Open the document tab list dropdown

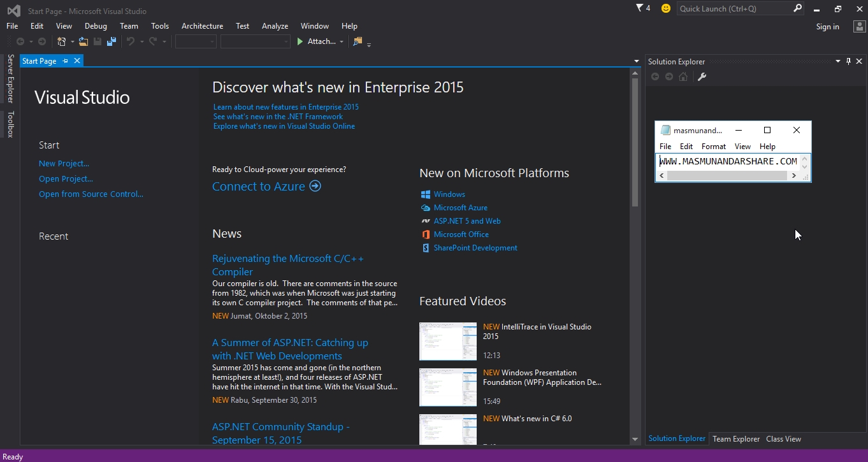pos(636,61)
